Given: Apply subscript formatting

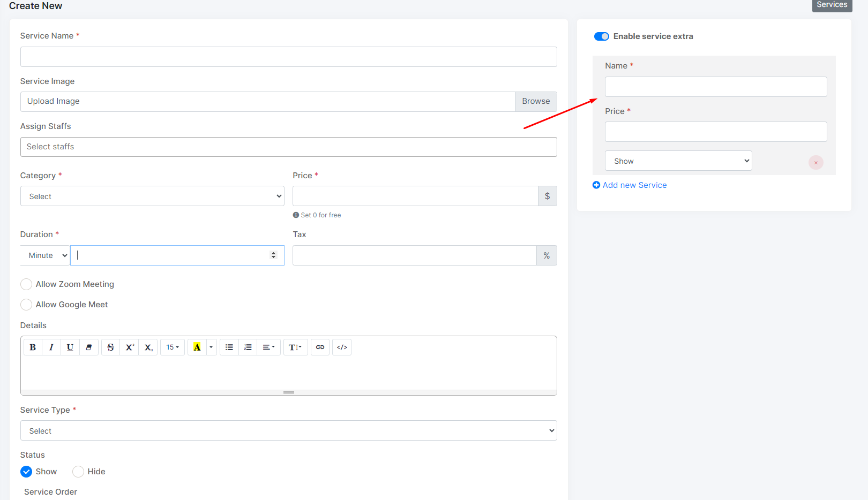Looking at the screenshot, I should pos(148,347).
